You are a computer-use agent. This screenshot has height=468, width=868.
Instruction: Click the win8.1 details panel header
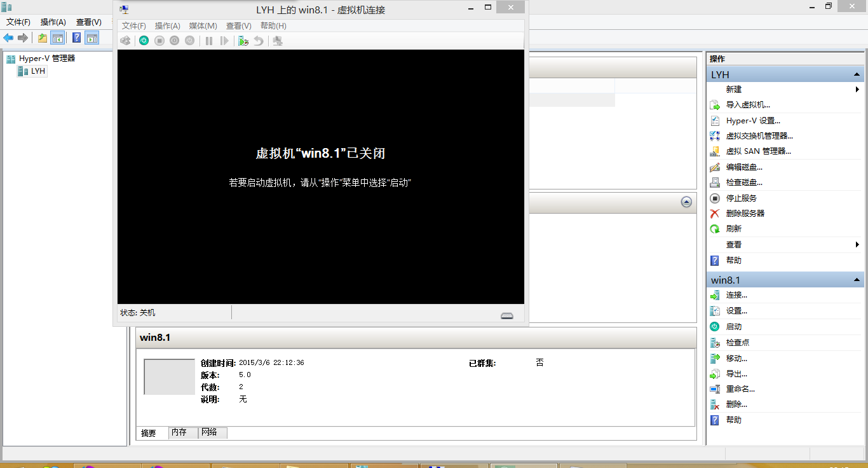click(416, 338)
